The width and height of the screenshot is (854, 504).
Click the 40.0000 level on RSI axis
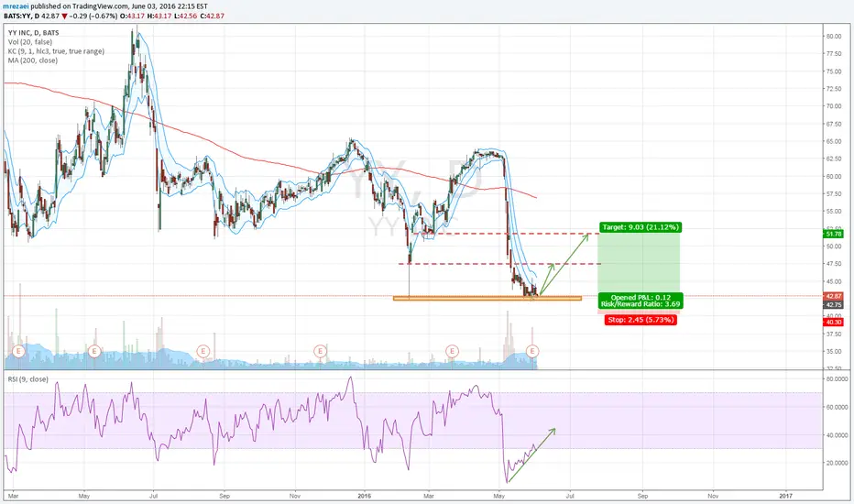pos(837,435)
